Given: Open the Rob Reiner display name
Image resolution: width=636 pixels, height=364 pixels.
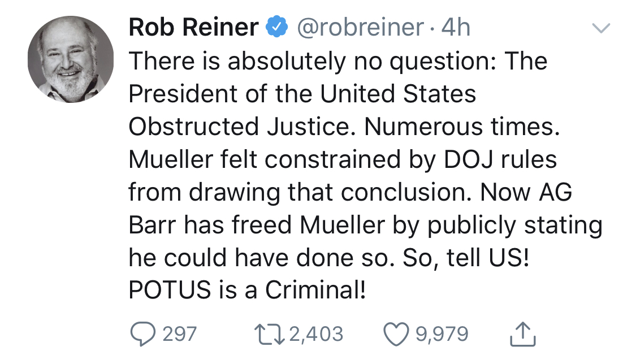Looking at the screenshot, I should pyautogui.click(x=193, y=27).
